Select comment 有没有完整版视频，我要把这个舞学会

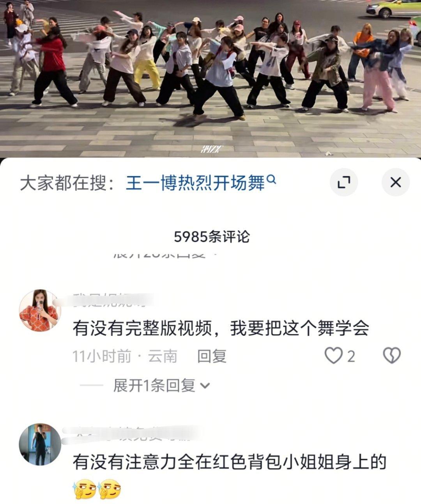[221, 328]
